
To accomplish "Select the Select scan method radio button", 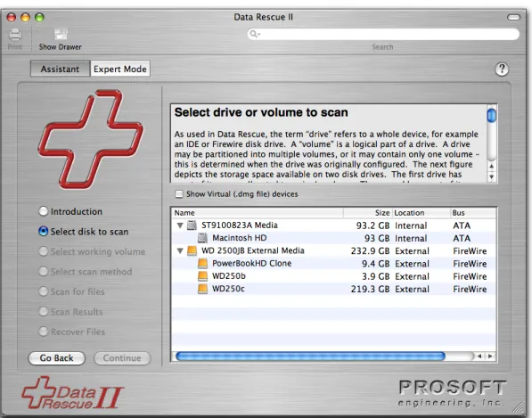I will point(43,272).
